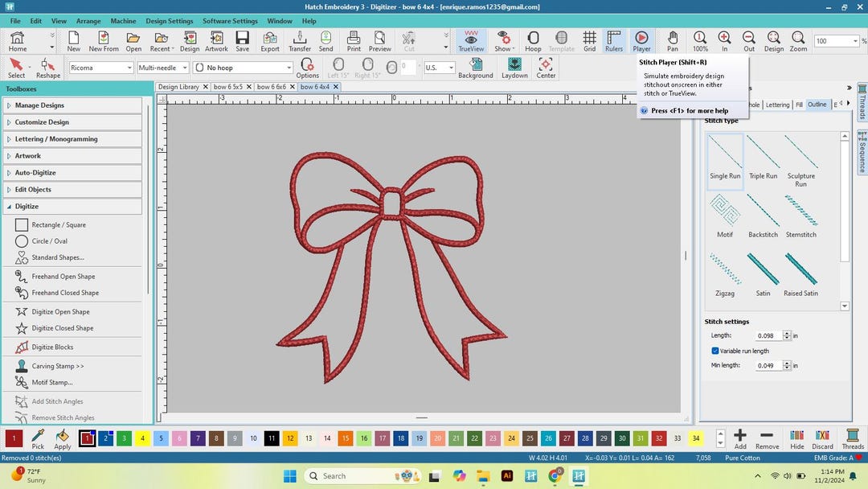Switch to the Lettering tab
Viewport: 868px width, 489px height.
tap(777, 104)
